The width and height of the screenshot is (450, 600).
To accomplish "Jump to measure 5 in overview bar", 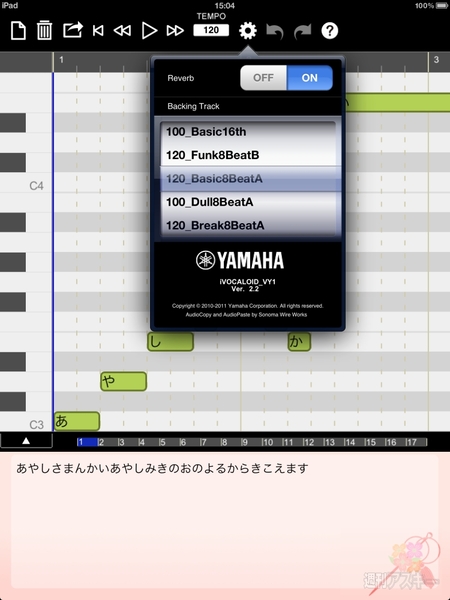I will [169, 442].
